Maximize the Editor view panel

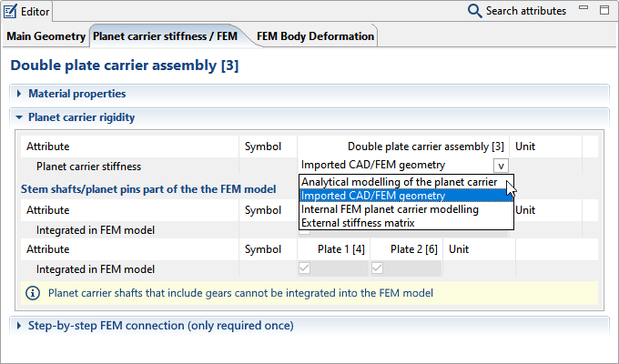604,11
